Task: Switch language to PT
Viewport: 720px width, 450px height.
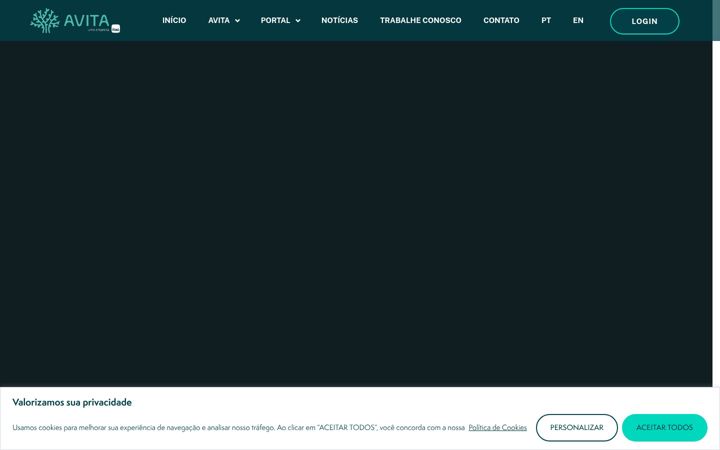Action: point(546,21)
